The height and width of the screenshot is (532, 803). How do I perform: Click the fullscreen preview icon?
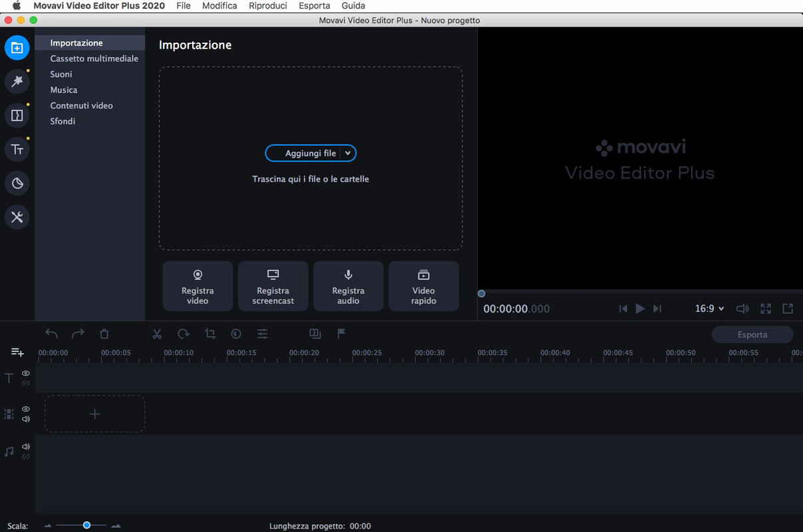click(x=766, y=309)
